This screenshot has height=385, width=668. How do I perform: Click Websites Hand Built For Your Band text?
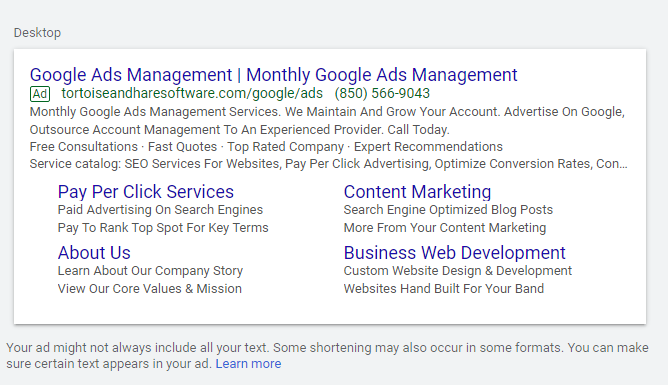[x=444, y=289]
